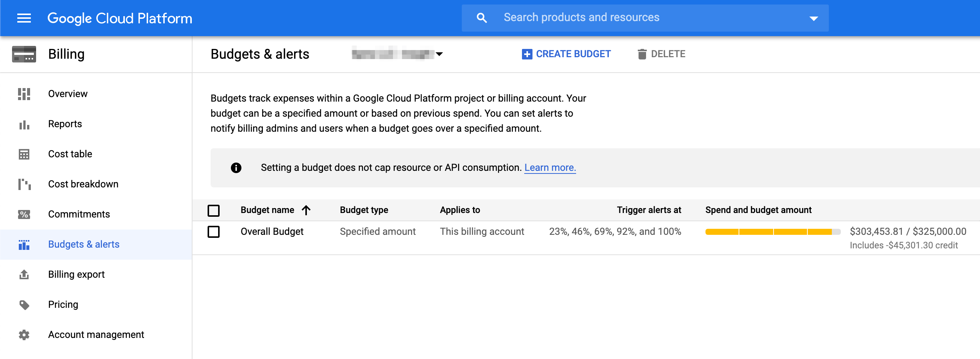Click the Includes -$45,301.30 credit text
The image size is (980, 359).
pos(904,246)
